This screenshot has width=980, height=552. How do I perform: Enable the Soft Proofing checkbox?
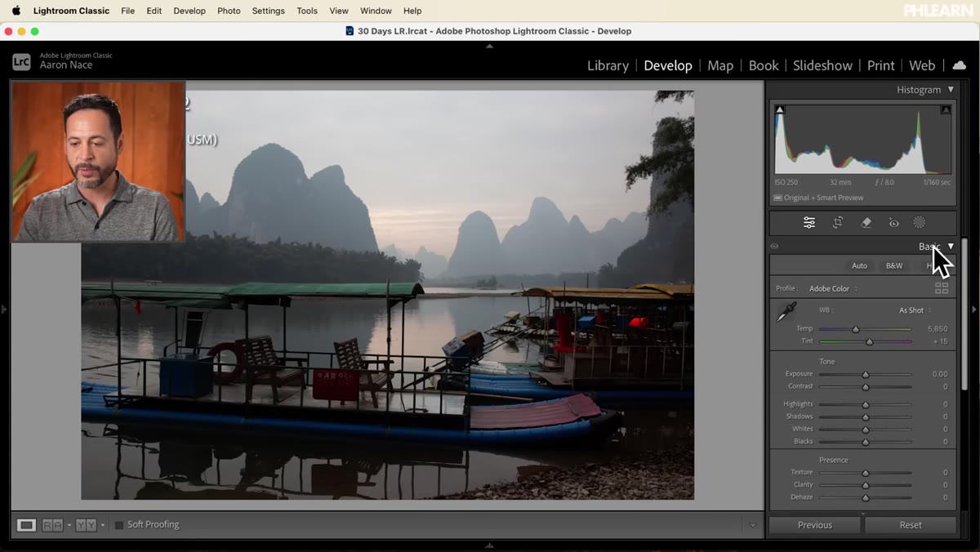[x=119, y=525]
